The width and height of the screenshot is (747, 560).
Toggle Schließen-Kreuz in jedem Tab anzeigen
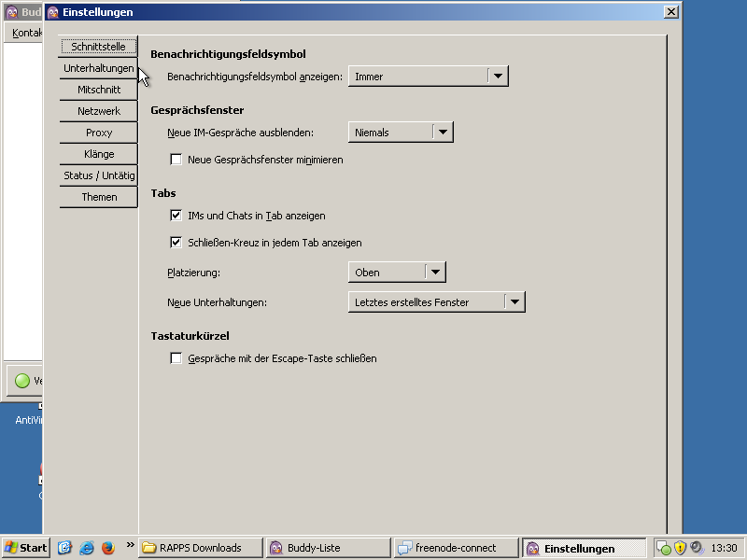point(176,243)
